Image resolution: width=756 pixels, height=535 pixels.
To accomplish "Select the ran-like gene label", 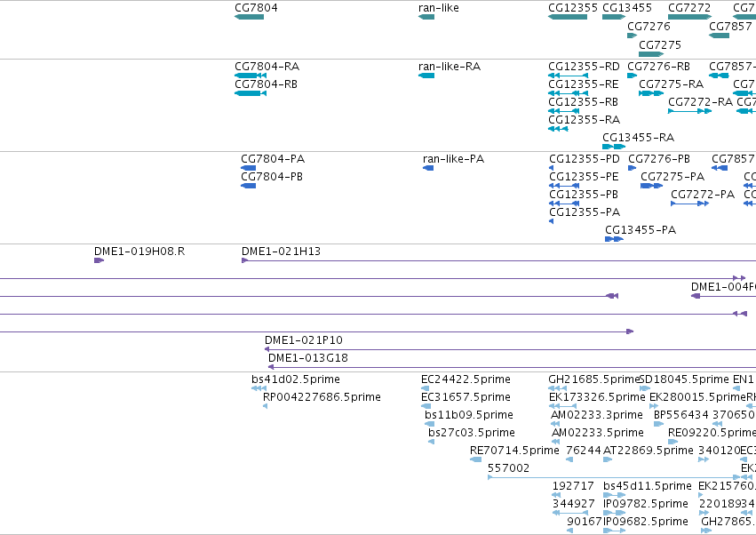I will [439, 8].
